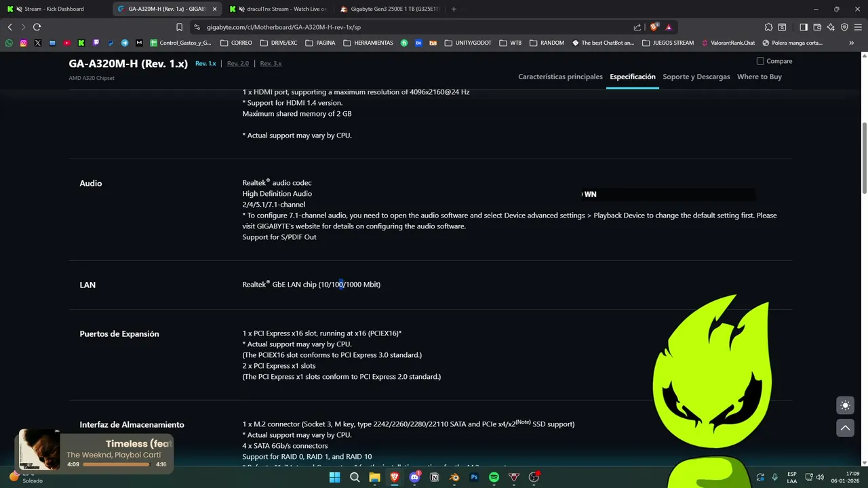Toggle the browser sidebar panel icon

(804, 27)
